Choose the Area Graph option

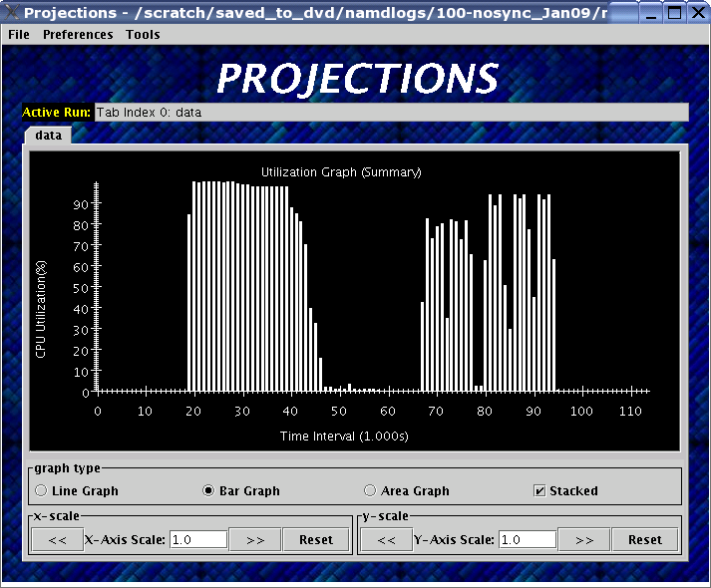tap(370, 490)
